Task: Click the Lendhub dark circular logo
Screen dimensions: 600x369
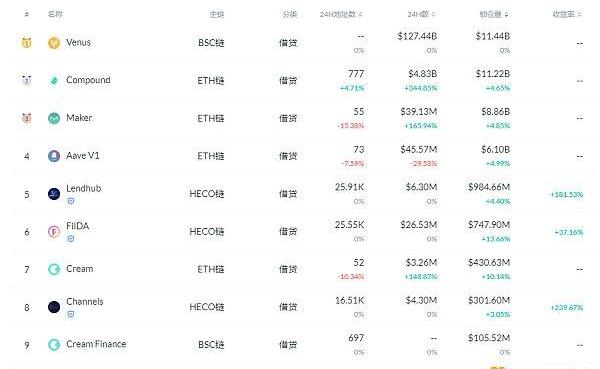Action: pos(54,194)
